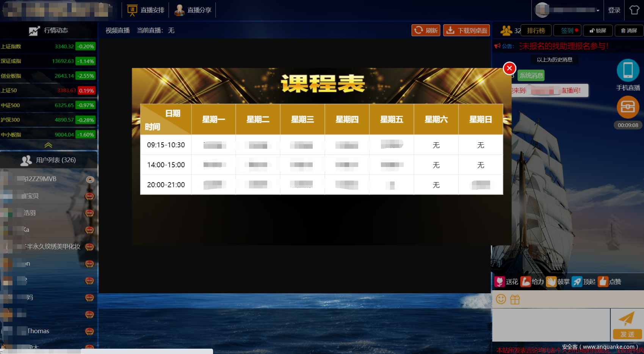
Task: Select 深证成指 index row
Action: [48, 61]
